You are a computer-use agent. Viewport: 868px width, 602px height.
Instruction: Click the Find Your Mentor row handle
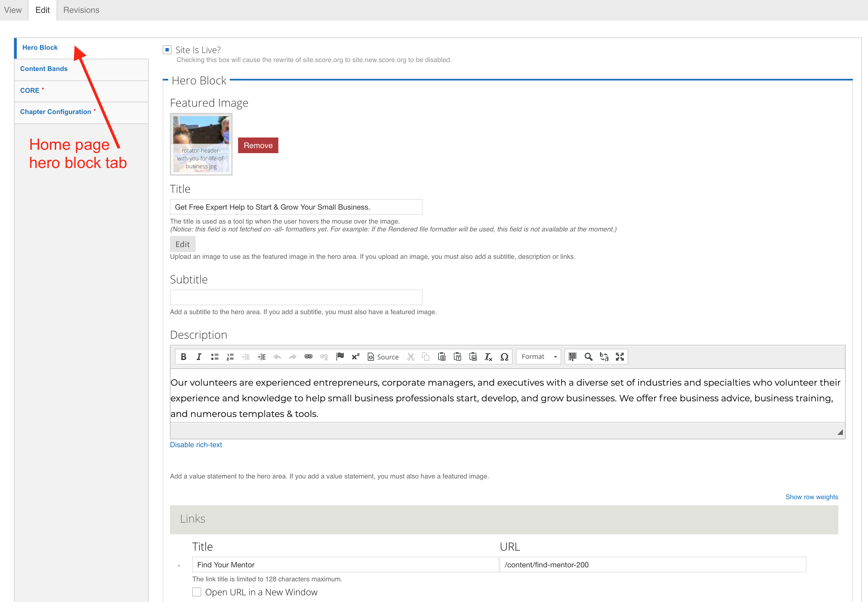[179, 565]
